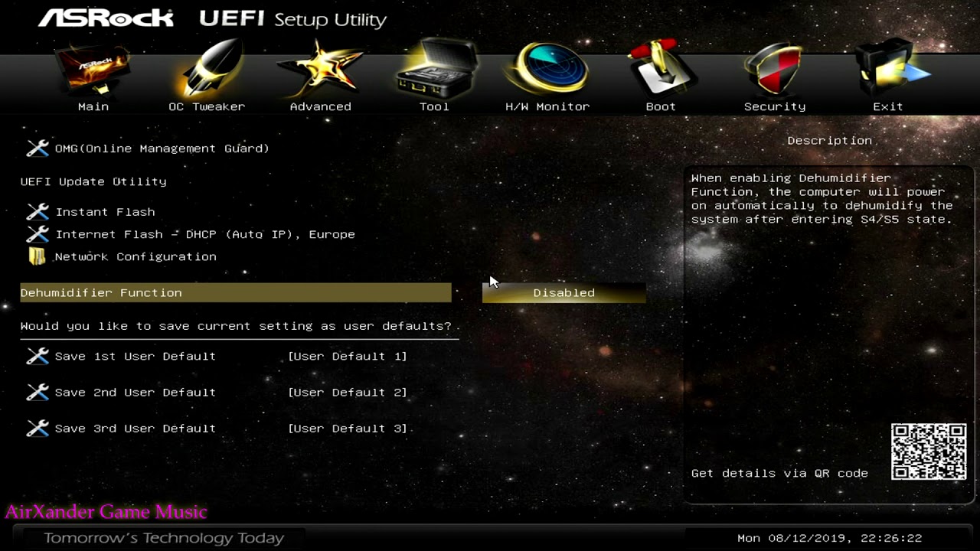Click wrench icon beside Internet Flash
980x551 pixels.
click(38, 234)
